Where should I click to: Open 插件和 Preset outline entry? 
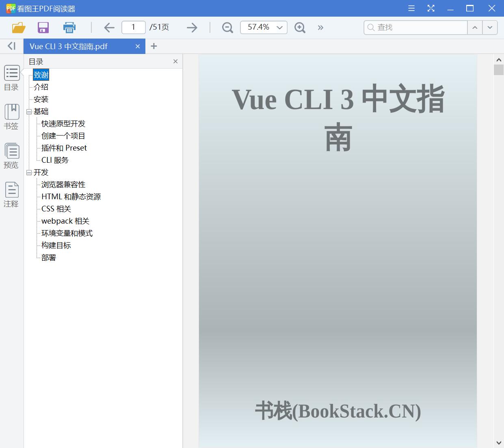click(x=64, y=148)
